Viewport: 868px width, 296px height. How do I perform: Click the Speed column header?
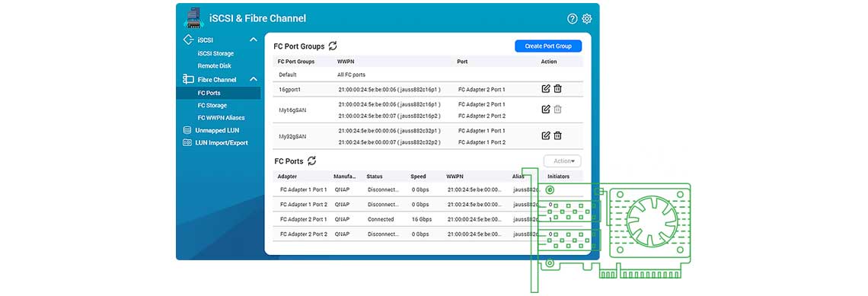(418, 177)
